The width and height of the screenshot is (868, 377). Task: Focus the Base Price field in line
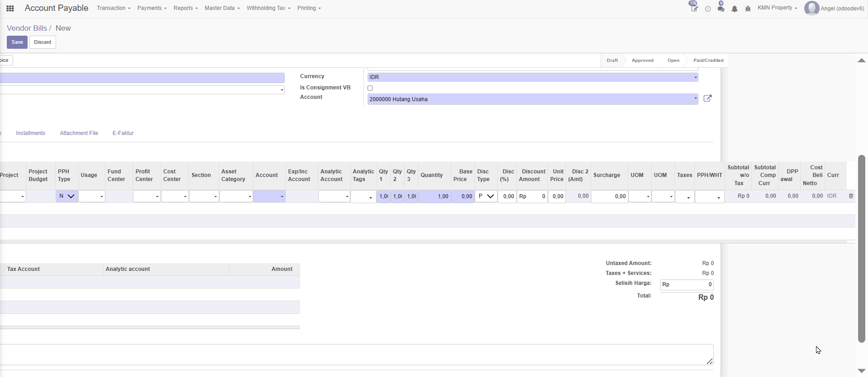coord(463,196)
